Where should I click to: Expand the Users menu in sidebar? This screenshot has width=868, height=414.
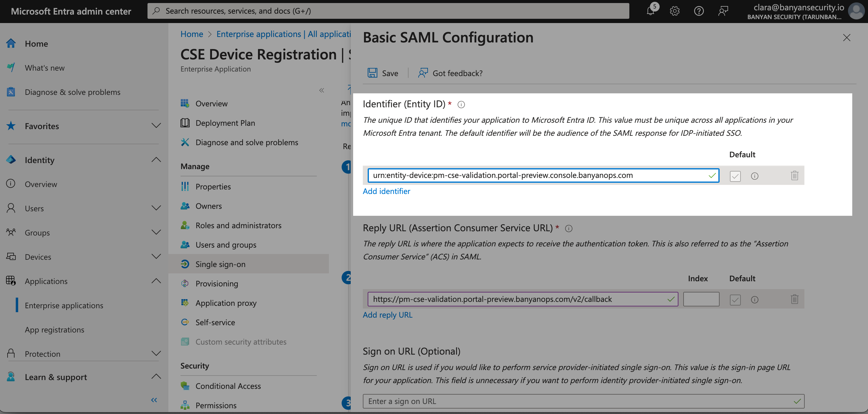[156, 208]
